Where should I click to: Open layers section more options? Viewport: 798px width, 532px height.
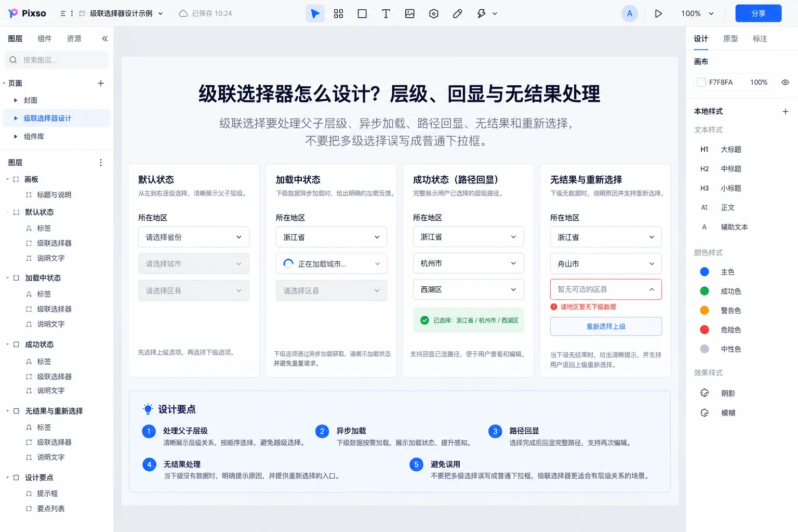click(x=101, y=163)
